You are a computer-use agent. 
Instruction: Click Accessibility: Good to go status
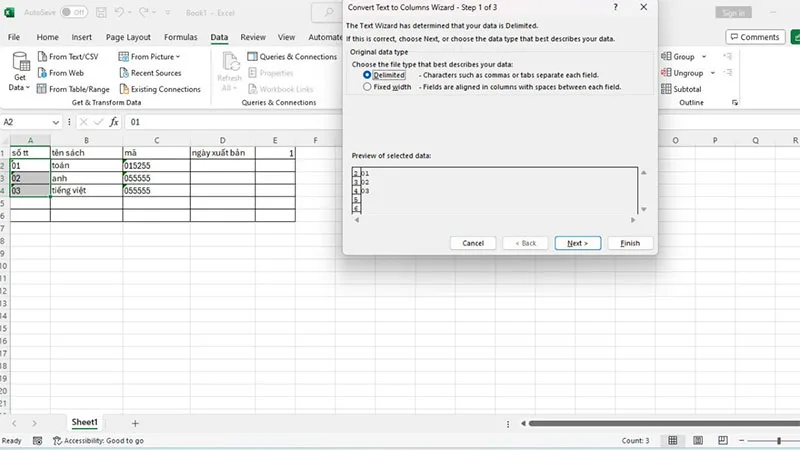coord(98,440)
